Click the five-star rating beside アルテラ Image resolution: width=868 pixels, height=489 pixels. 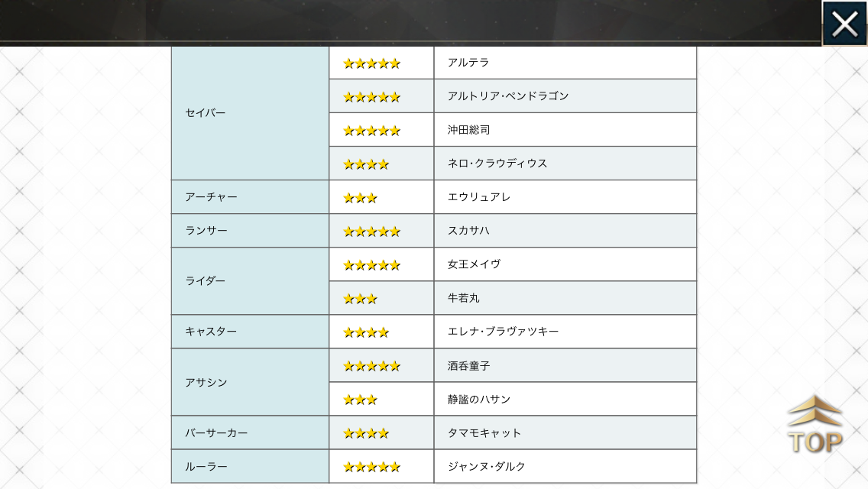[x=371, y=63]
